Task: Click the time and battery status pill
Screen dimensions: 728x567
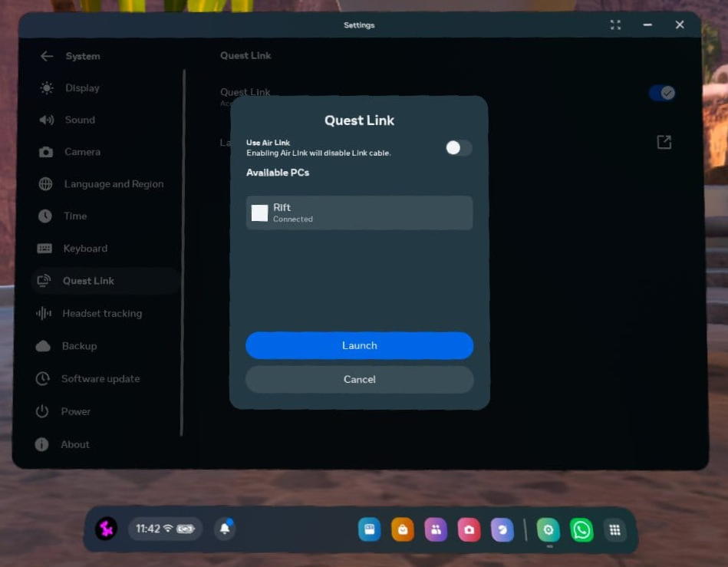Action: (165, 529)
